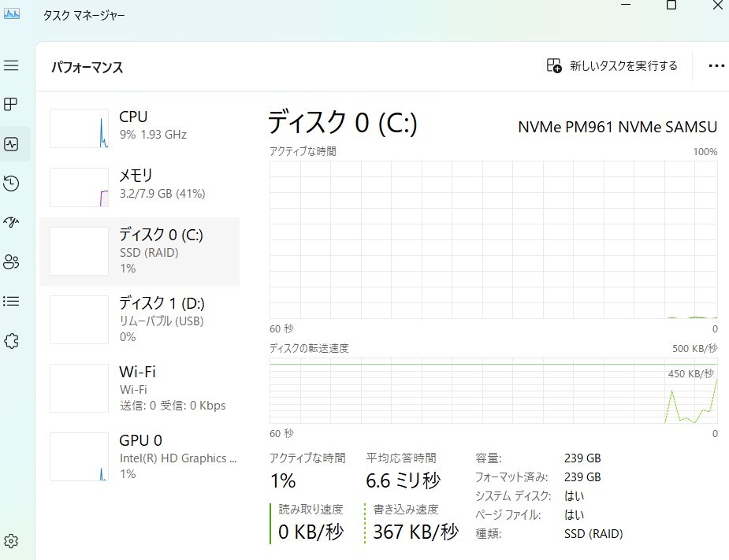729x560 pixels.
Task: Open the Users view in the sidebar
Action: pyautogui.click(x=12, y=261)
